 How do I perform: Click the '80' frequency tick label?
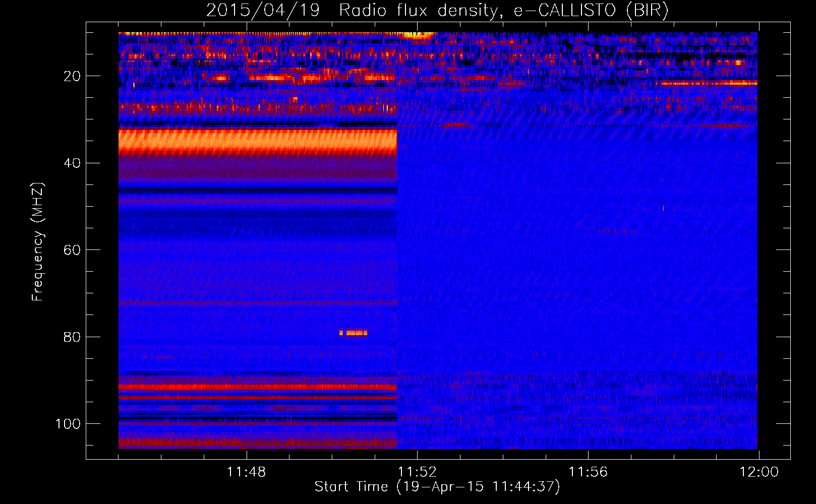[x=72, y=337]
